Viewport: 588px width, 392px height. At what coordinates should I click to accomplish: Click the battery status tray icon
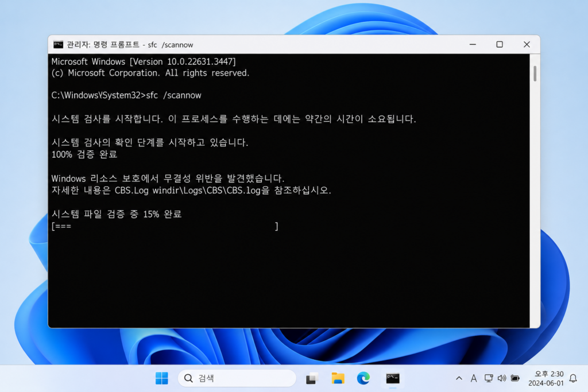(x=515, y=378)
